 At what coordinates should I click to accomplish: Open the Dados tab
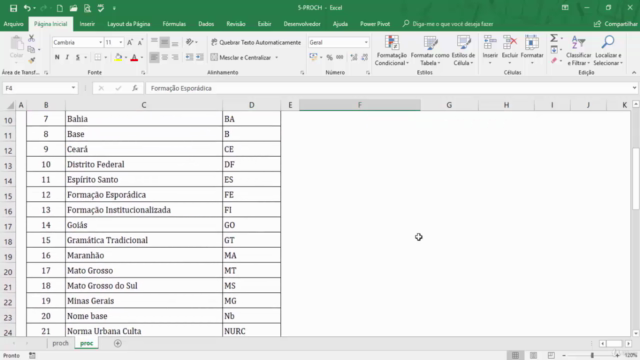(206, 24)
